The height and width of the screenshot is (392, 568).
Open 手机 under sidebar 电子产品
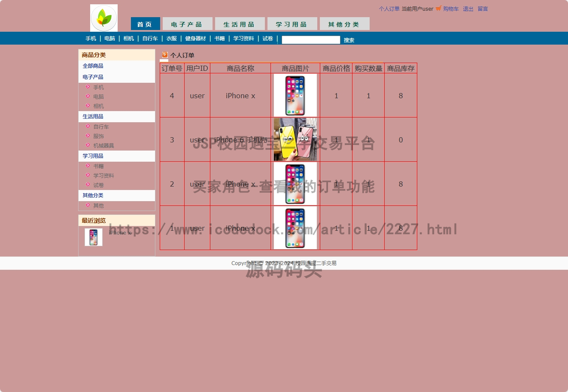(x=99, y=87)
